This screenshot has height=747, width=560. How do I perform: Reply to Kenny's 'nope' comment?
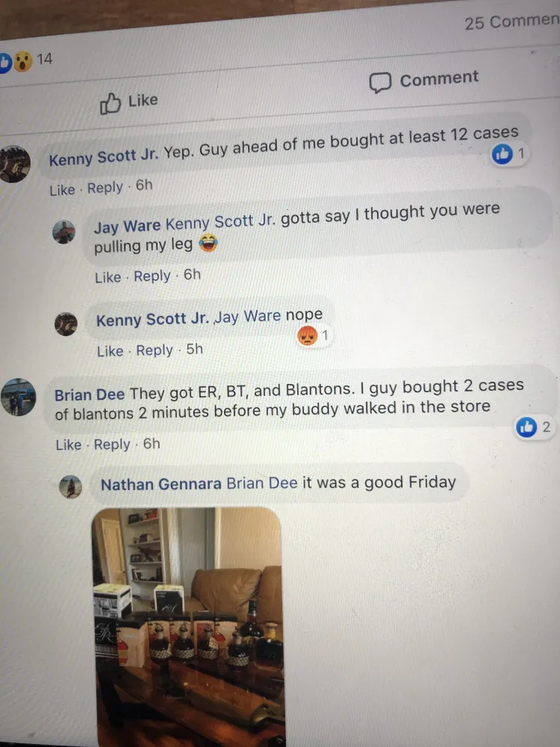[x=155, y=350]
